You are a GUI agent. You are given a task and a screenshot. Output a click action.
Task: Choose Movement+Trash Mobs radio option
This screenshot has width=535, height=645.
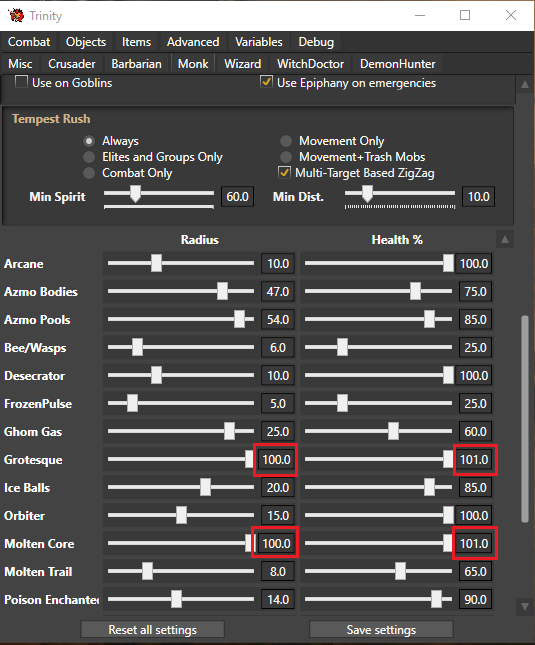[286, 157]
